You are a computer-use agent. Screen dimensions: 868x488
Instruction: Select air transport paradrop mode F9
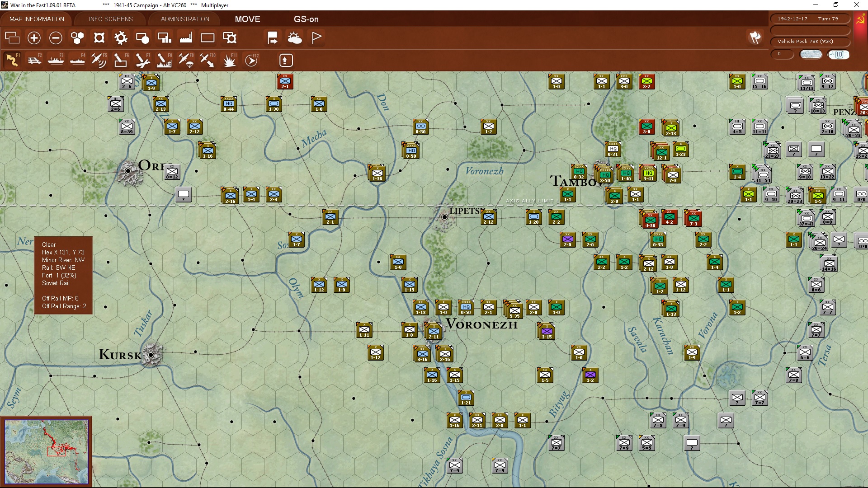186,60
